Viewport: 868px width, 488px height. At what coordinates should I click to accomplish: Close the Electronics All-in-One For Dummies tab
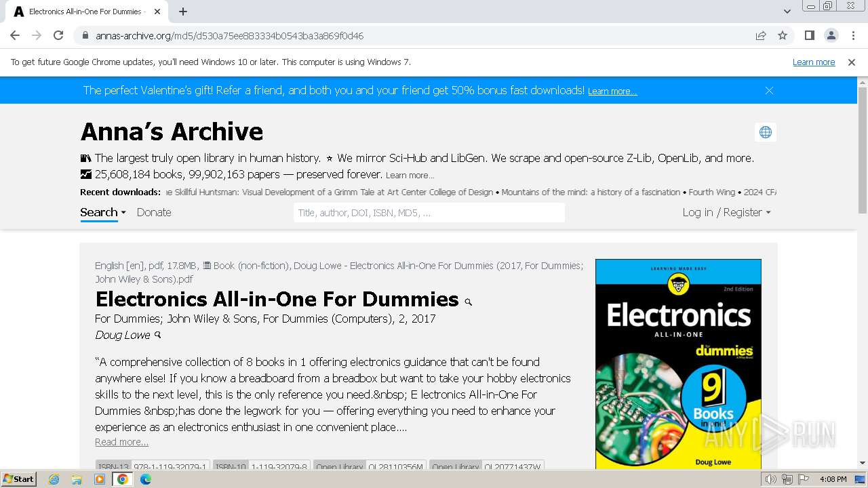(157, 12)
